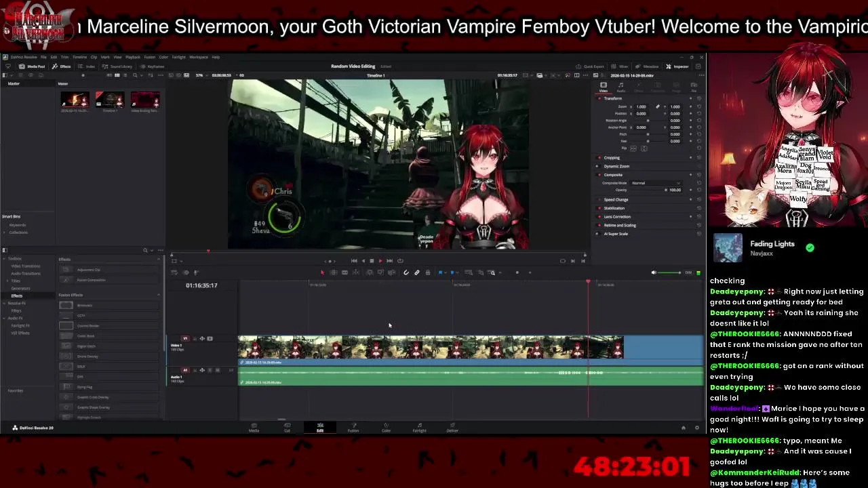Open the File menu

[x=43, y=57]
